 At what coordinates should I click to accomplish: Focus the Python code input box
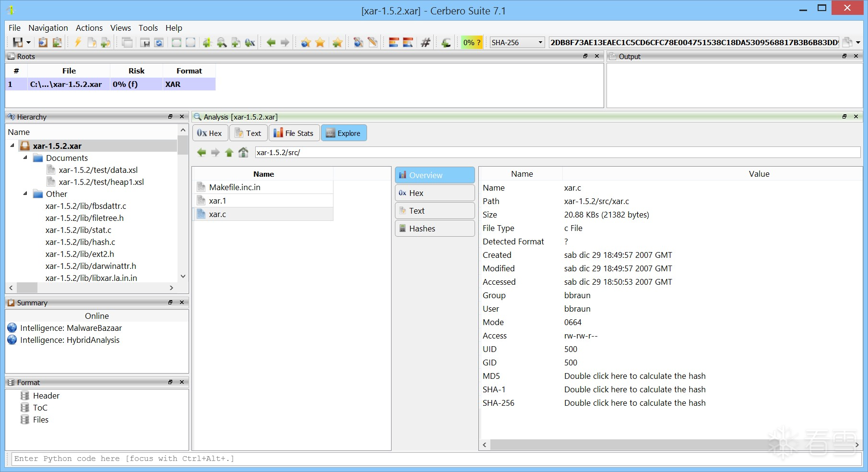click(x=436, y=459)
